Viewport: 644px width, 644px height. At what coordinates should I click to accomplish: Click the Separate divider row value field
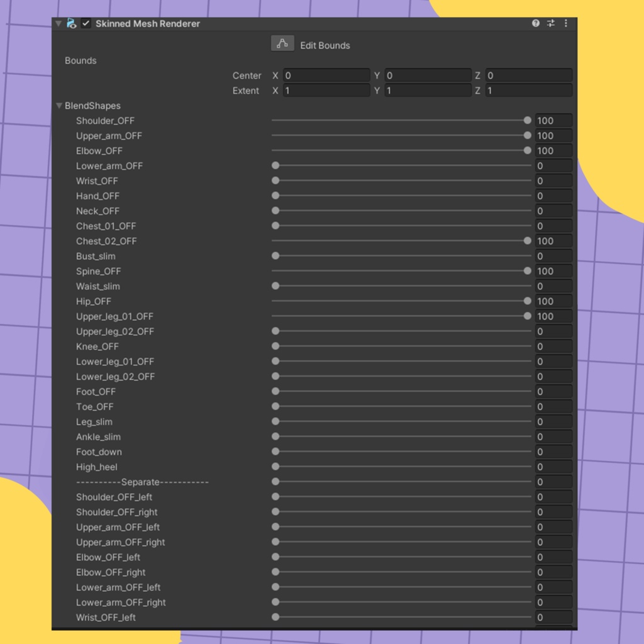(x=553, y=482)
